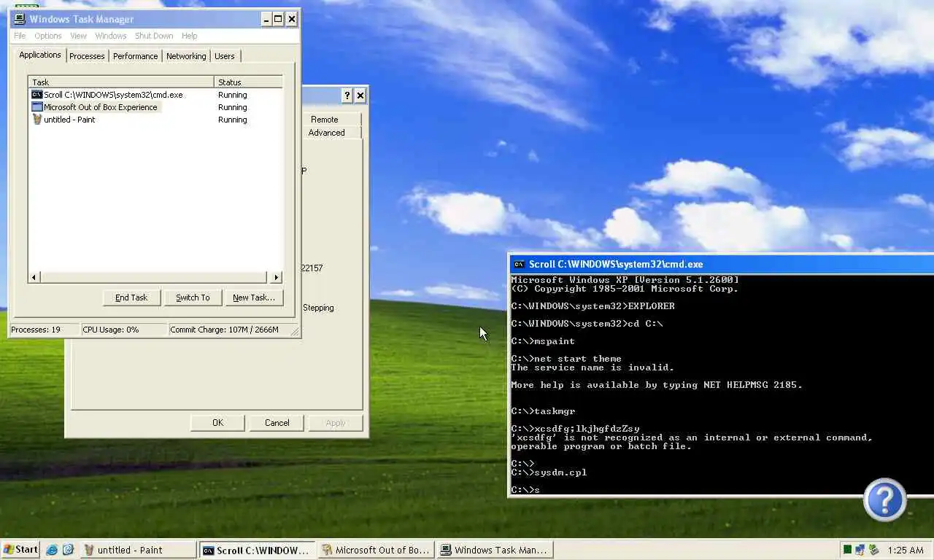Maximize the Windows Task Manager window

tap(278, 19)
